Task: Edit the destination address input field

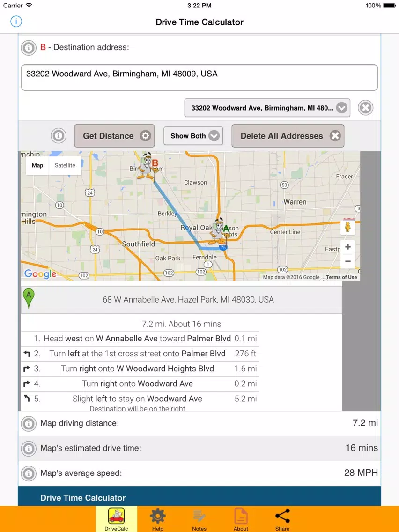Action: [199, 77]
